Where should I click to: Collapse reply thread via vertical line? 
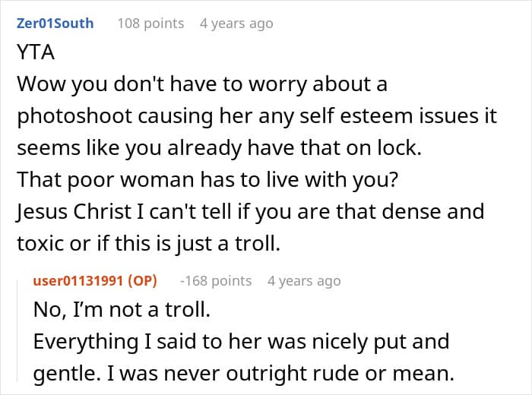click(x=17, y=331)
